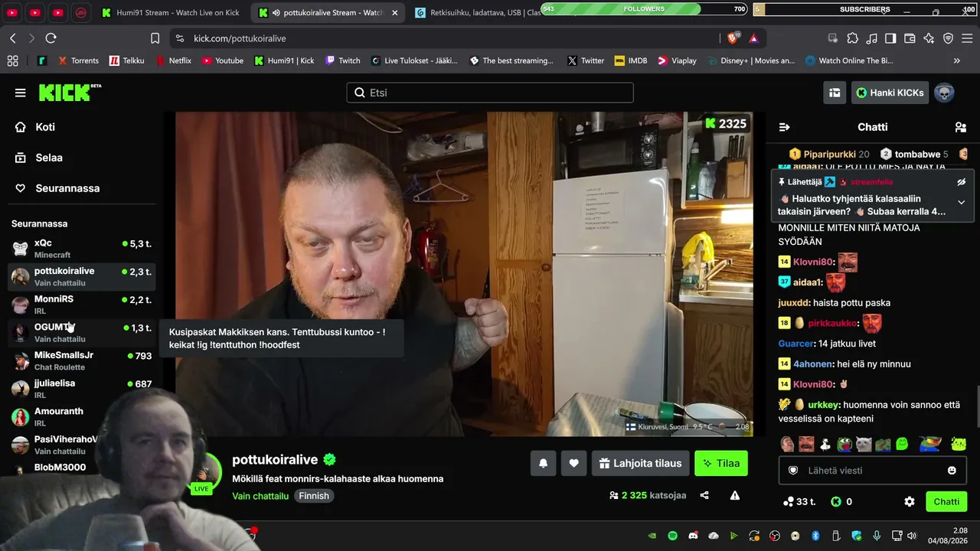Screen dimensions: 980x551
Task: Open the emoji picker in chat input
Action: pyautogui.click(x=952, y=471)
